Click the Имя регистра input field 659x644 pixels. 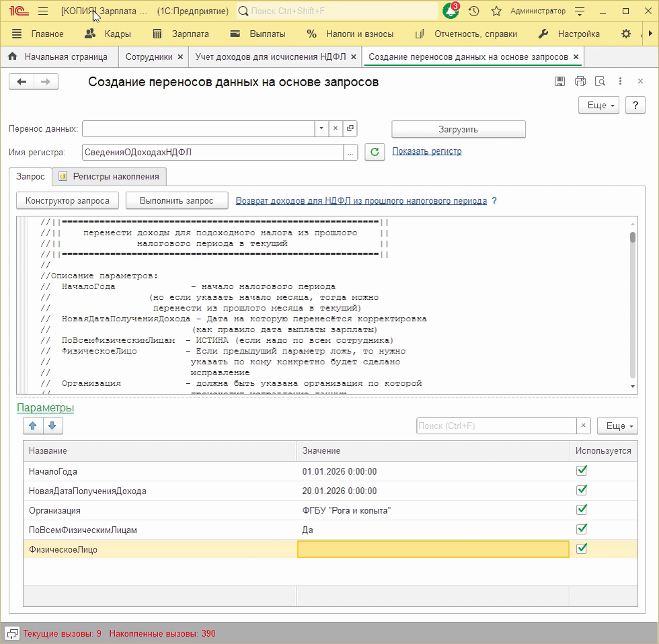212,152
